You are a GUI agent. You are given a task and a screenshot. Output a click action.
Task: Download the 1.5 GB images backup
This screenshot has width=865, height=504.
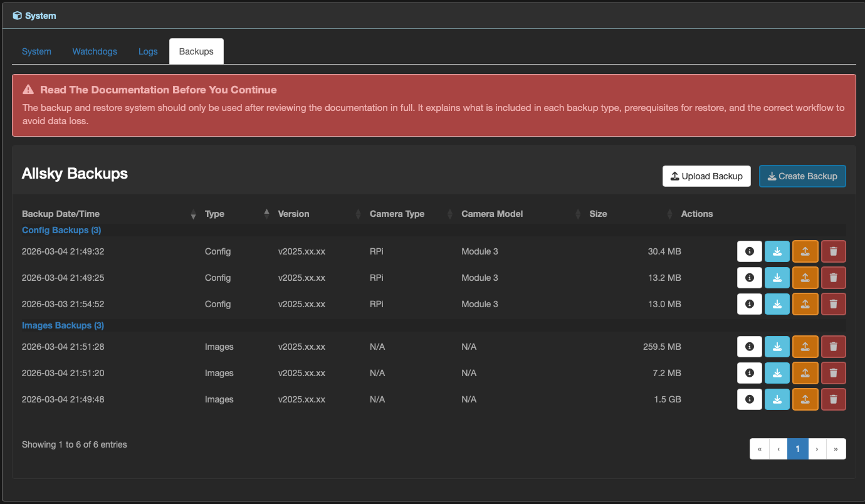(777, 399)
